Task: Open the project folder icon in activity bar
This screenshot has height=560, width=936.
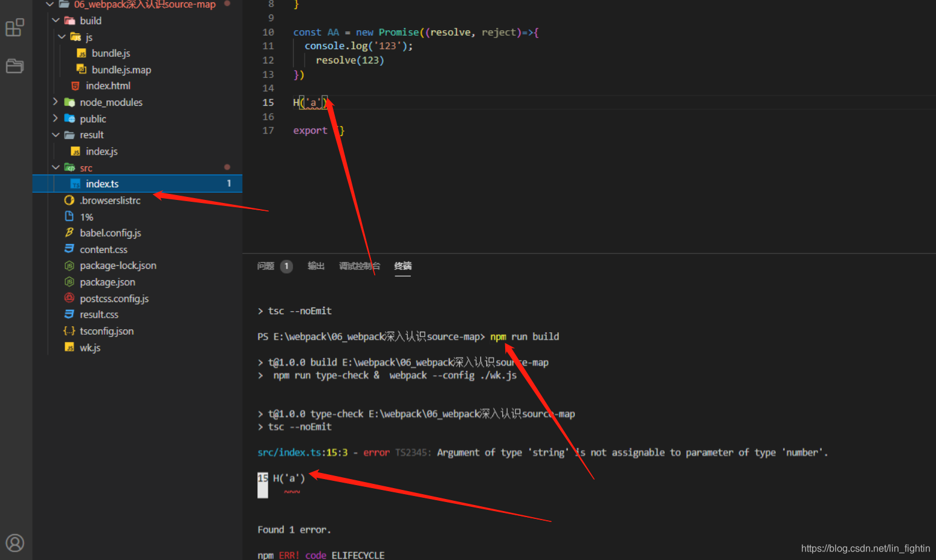Action: click(15, 66)
